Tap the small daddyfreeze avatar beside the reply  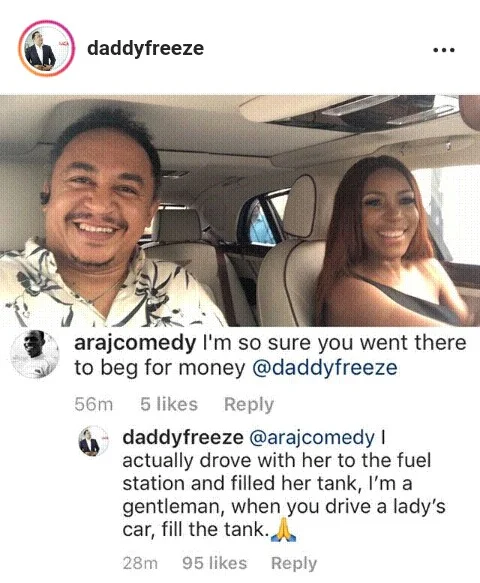[x=93, y=441]
